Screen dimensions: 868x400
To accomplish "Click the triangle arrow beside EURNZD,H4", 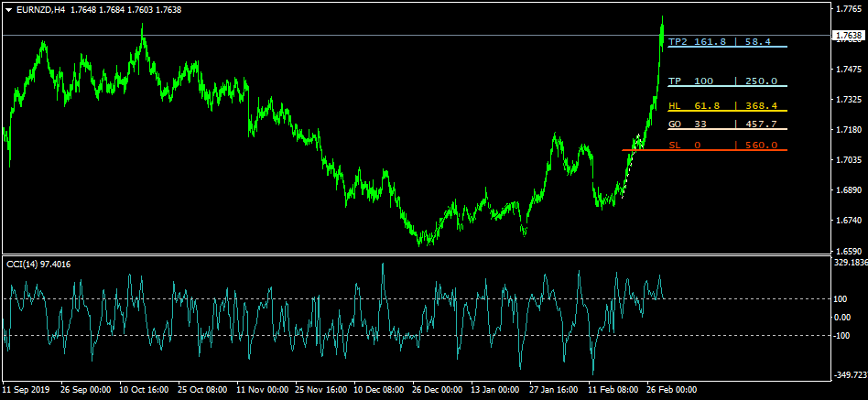I will pos(7,10).
